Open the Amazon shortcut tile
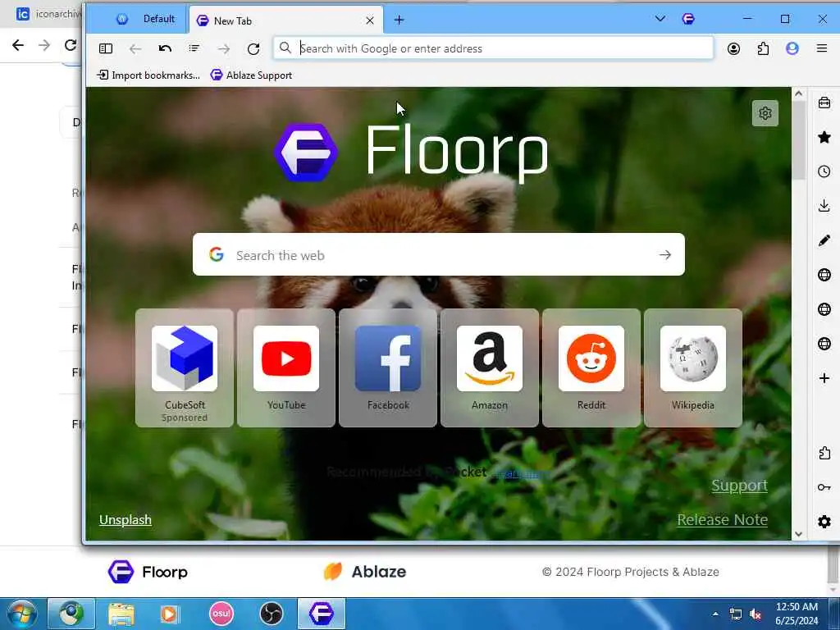Screen dimensions: 840x630 [x=490, y=368]
